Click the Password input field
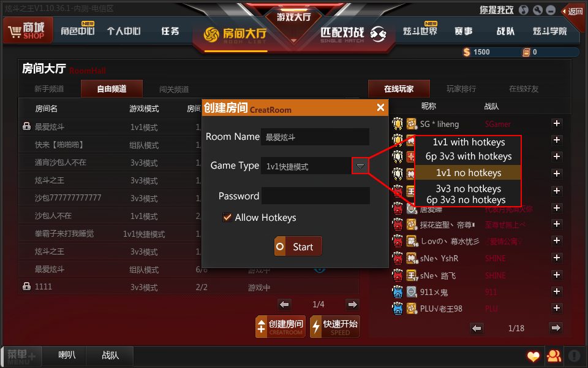588x368 pixels. point(315,196)
